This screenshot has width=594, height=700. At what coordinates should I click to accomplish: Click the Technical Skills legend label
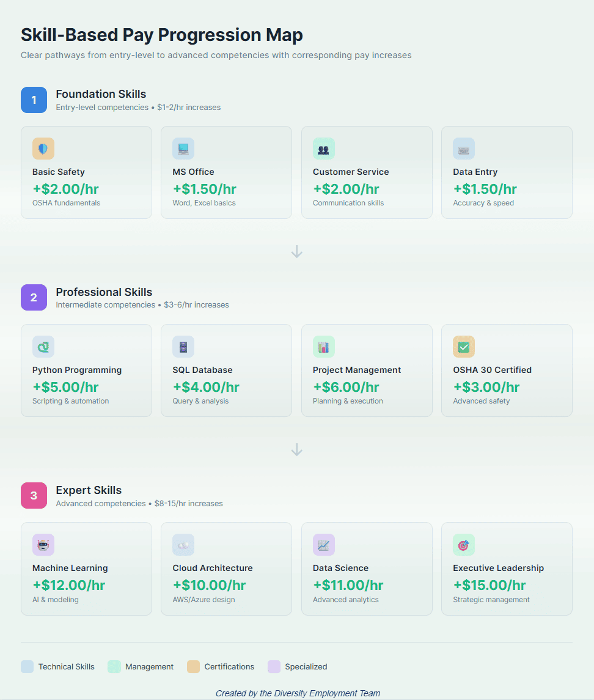[67, 666]
